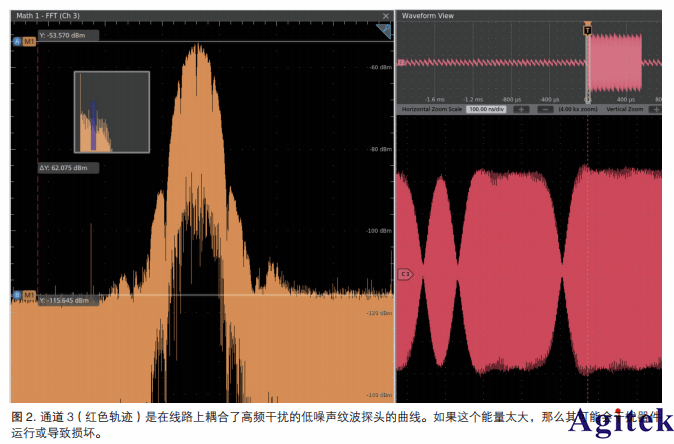Viewport: 674px width, 444px height.
Task: Click the horizontal zoom minus button
Action: click(544, 109)
